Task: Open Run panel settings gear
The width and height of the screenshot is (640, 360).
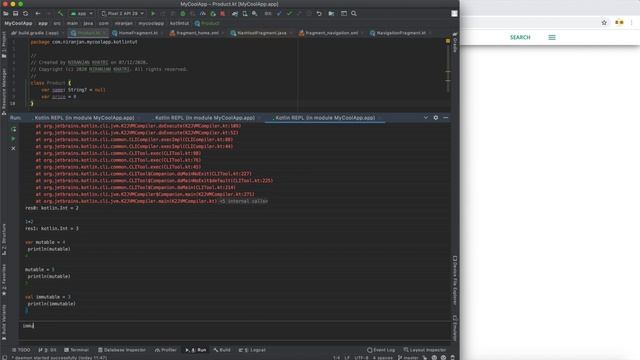Action: 436,118
